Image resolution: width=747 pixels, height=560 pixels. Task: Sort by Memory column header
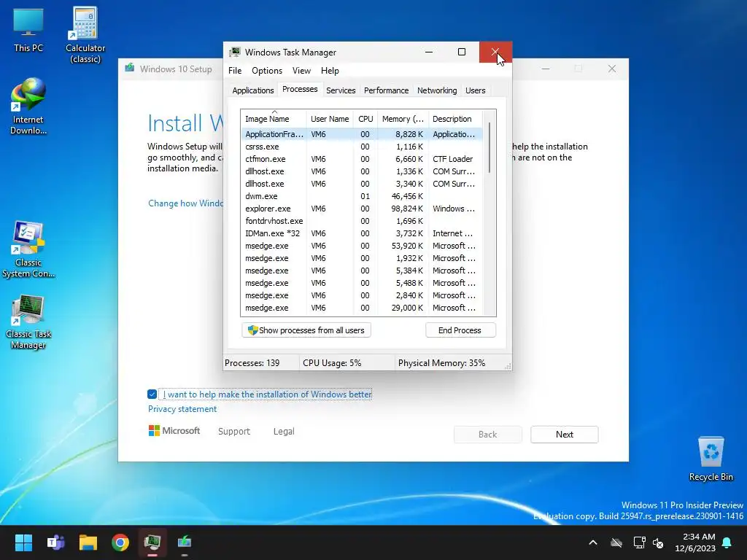(x=403, y=119)
